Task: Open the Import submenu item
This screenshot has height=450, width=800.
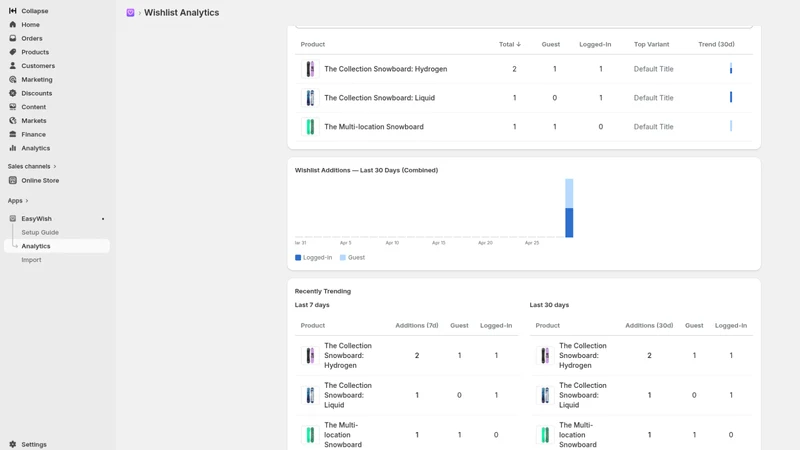Action: point(31,260)
